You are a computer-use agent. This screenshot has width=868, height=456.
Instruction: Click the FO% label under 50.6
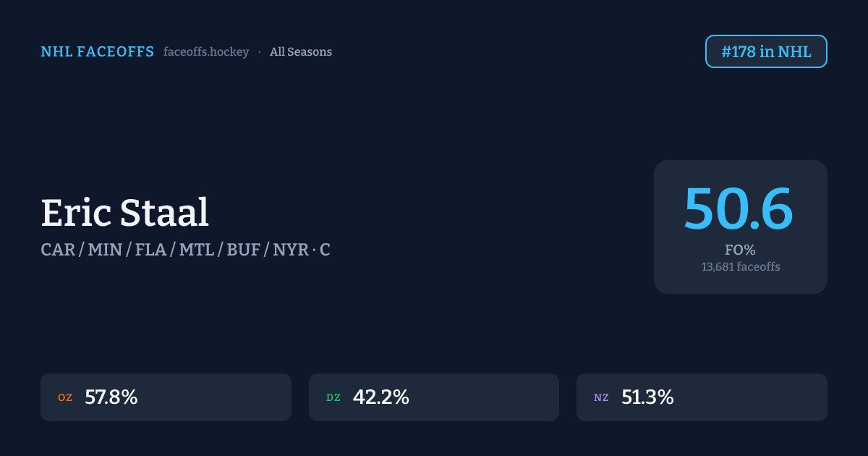[x=740, y=250]
